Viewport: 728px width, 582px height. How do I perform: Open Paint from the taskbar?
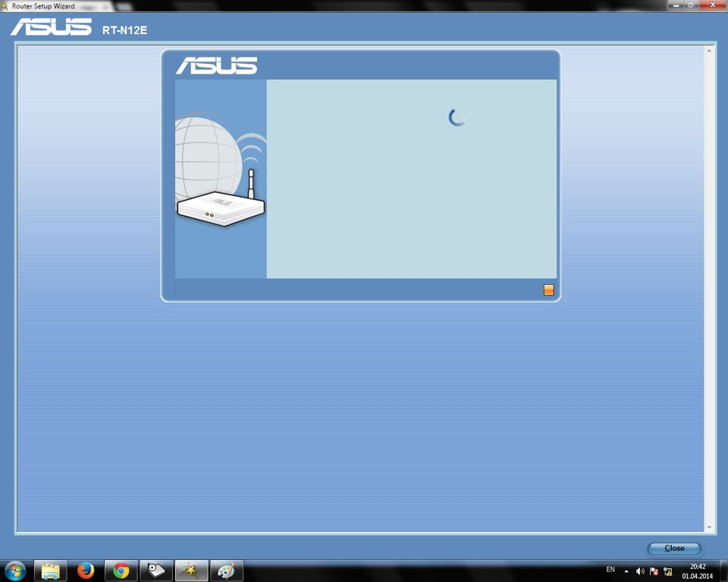coord(227,571)
